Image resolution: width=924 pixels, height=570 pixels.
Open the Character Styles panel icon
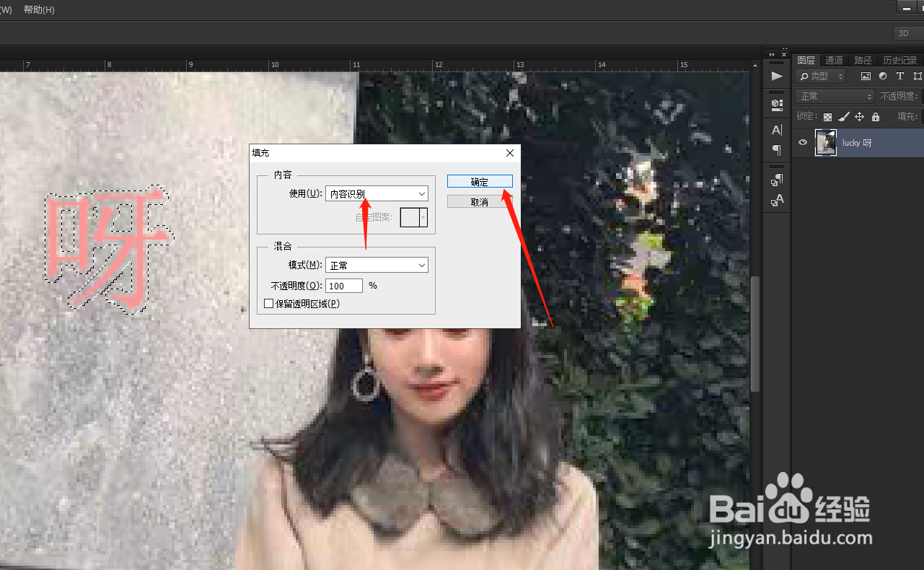click(776, 201)
